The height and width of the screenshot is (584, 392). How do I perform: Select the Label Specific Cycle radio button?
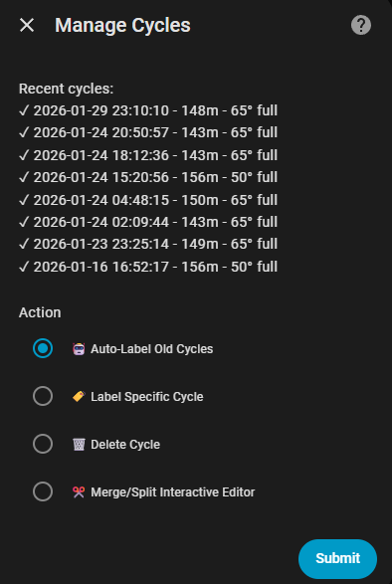tap(43, 396)
